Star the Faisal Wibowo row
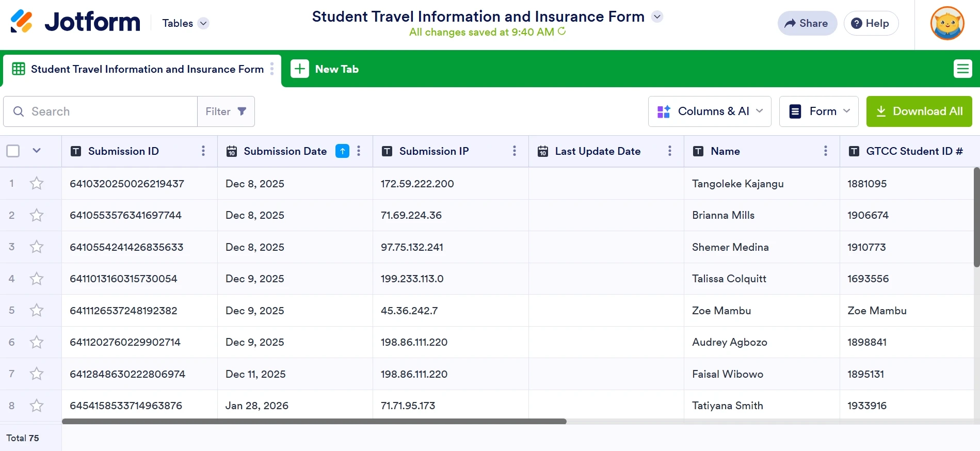Screen dimensions: 980x451 click(x=37, y=374)
